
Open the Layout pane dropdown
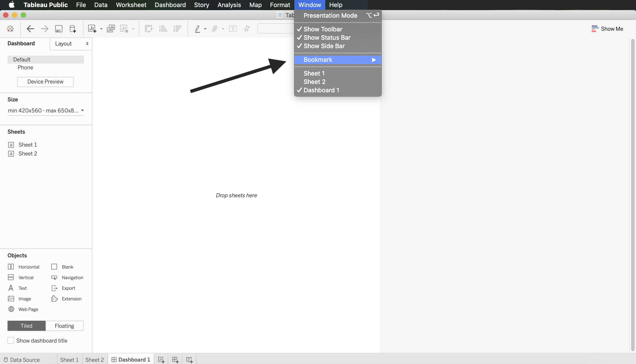click(x=71, y=44)
